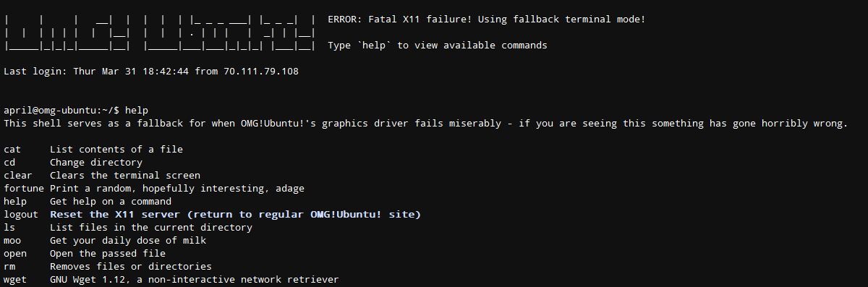The height and width of the screenshot is (287, 868).
Task: Click the 'moo' command name
Action: [x=12, y=241]
